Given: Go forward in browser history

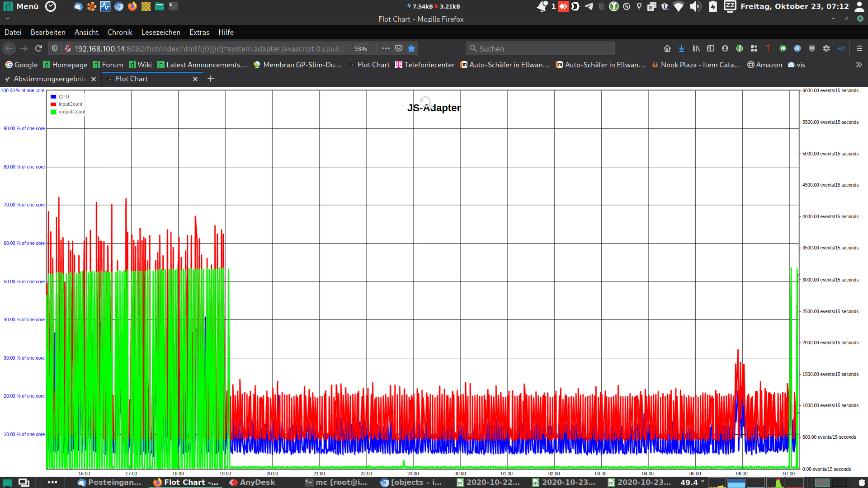Looking at the screenshot, I should (24, 48).
